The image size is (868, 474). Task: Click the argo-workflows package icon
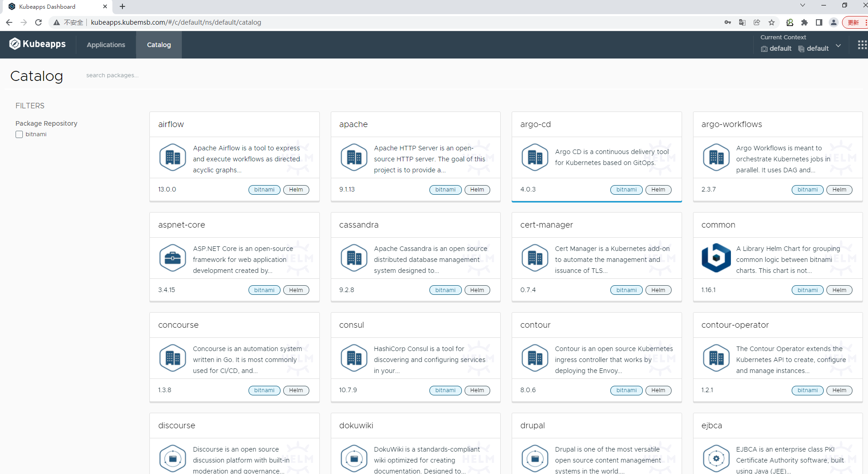(716, 158)
